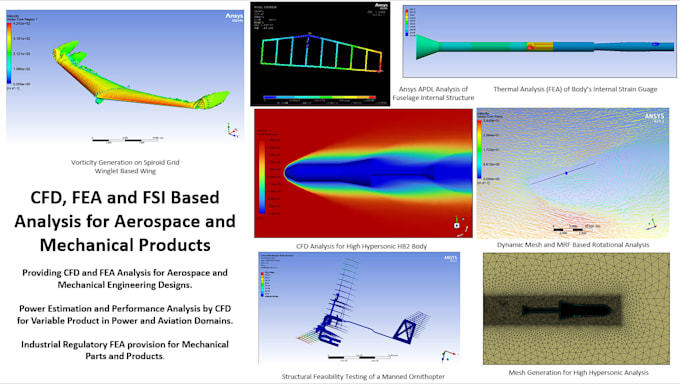Open the spiroid winglet wing vorticity image
Screen dimensions: 680x384
125,77
